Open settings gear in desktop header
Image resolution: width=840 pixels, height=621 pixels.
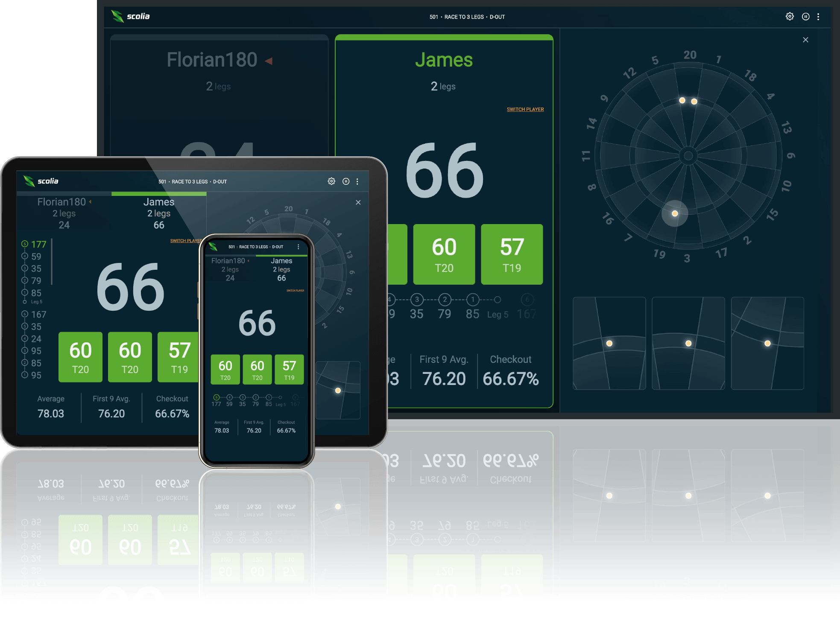790,17
